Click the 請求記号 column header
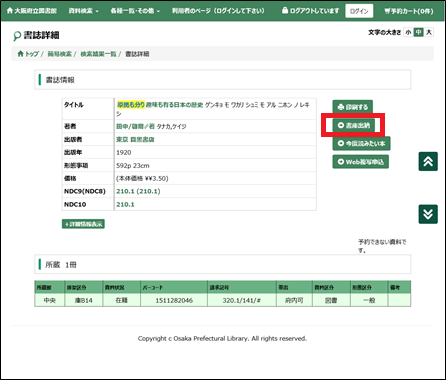The image size is (446, 380). pyautogui.click(x=242, y=287)
